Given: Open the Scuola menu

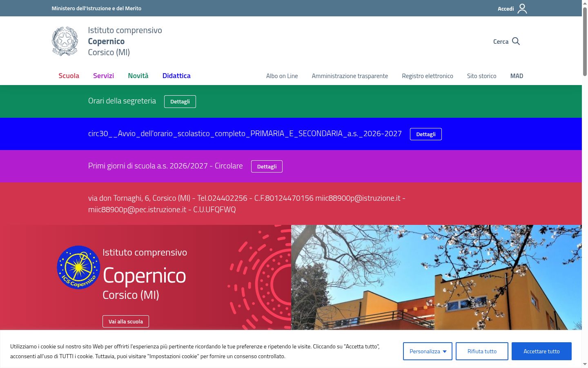Looking at the screenshot, I should pyautogui.click(x=69, y=76).
